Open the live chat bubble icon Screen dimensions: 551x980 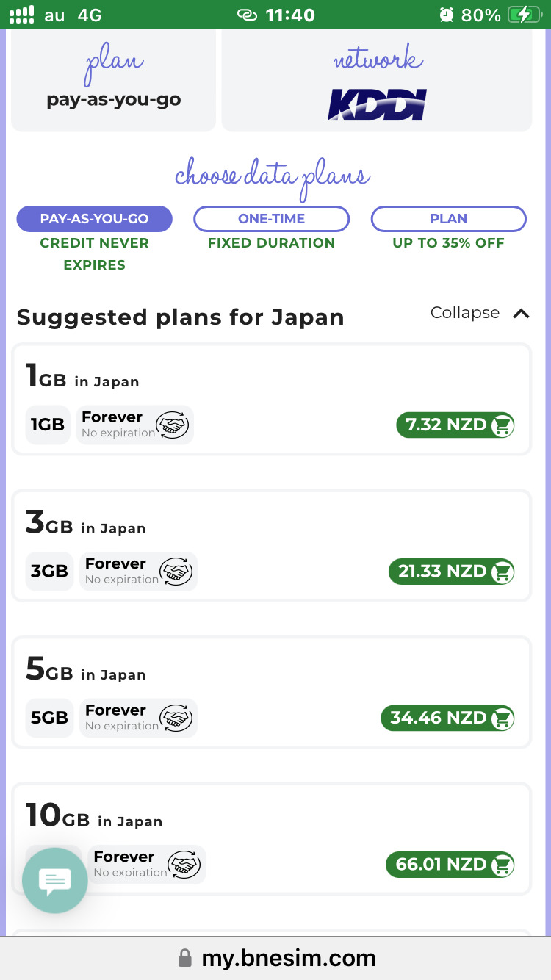pos(55,881)
